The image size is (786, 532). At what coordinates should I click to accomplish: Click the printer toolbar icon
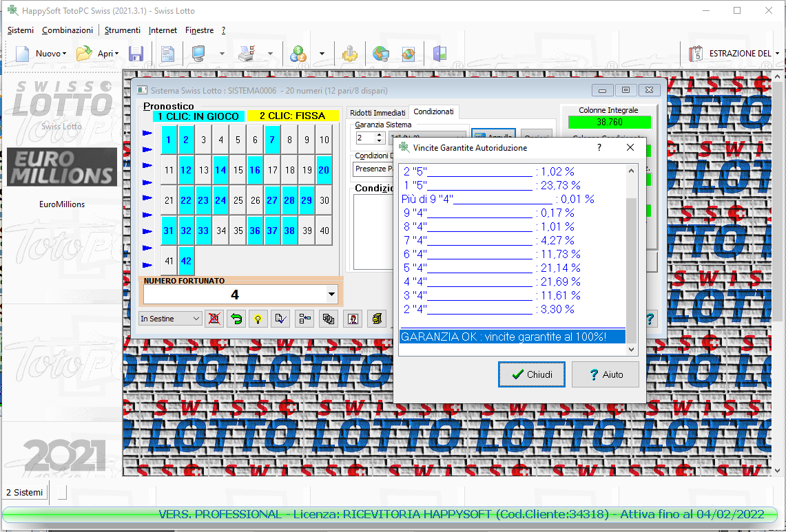click(247, 54)
